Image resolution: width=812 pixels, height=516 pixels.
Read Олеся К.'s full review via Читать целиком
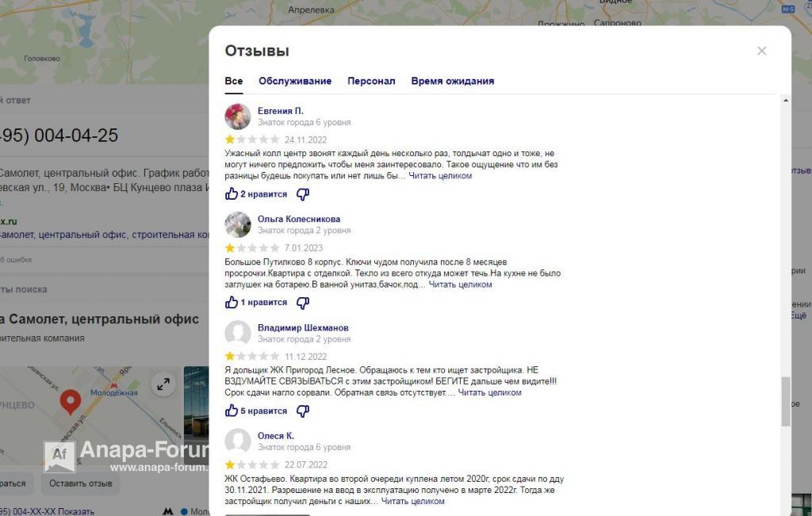click(412, 502)
